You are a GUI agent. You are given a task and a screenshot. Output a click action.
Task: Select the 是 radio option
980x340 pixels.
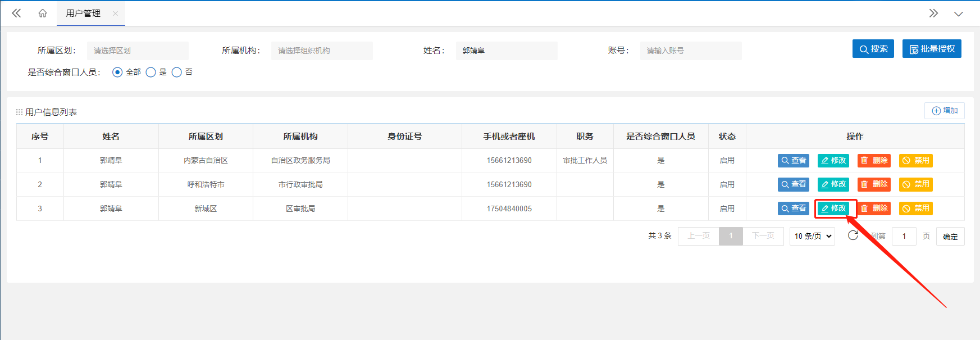coord(151,72)
